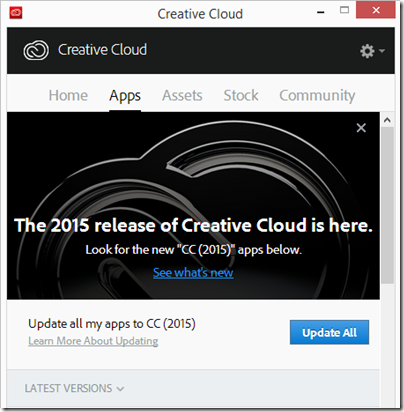Open the Assets tab
Screen dimensions: 404x412
[x=182, y=95]
